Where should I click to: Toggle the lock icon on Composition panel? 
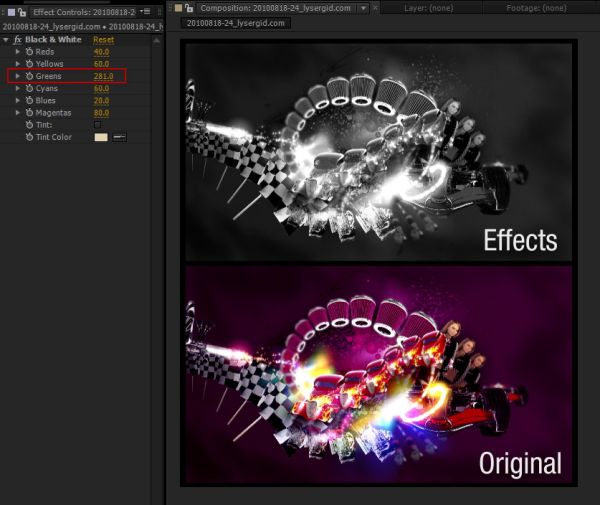(x=189, y=8)
